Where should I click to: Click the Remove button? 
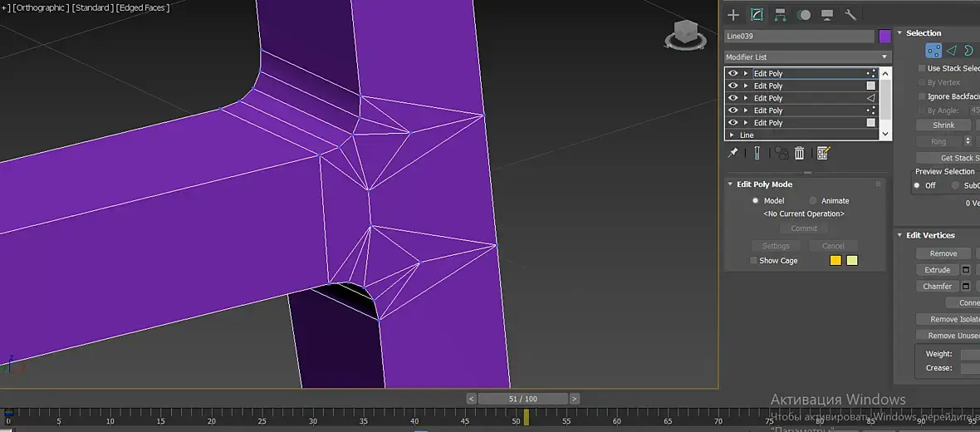click(943, 254)
